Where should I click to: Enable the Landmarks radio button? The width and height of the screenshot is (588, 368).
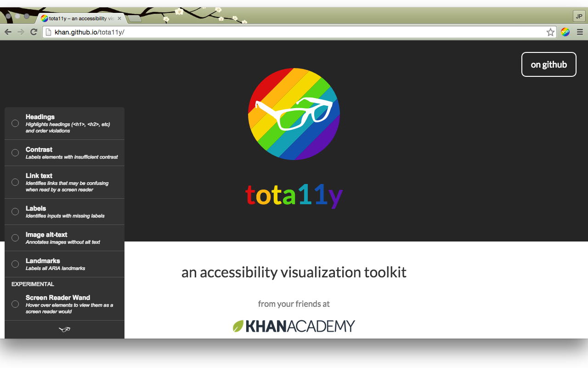[x=15, y=264]
